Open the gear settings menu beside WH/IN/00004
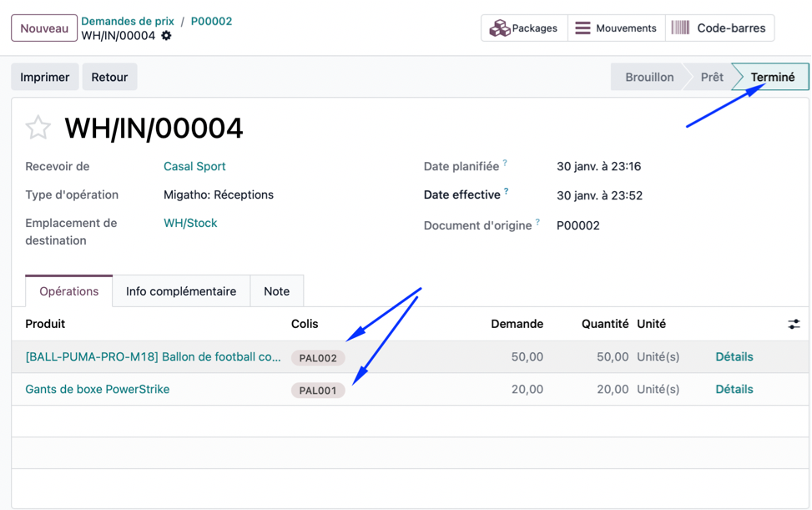The width and height of the screenshot is (812, 510). [166, 36]
